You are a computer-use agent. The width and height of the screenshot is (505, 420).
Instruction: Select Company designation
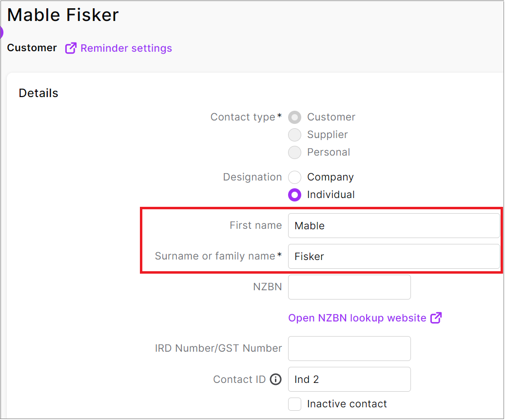[x=294, y=177]
